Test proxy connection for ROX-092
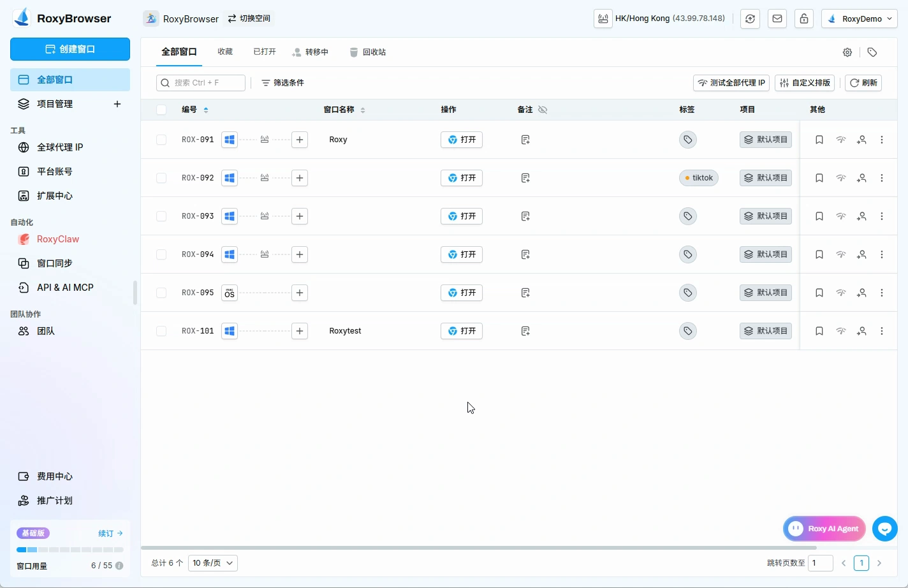 click(841, 178)
